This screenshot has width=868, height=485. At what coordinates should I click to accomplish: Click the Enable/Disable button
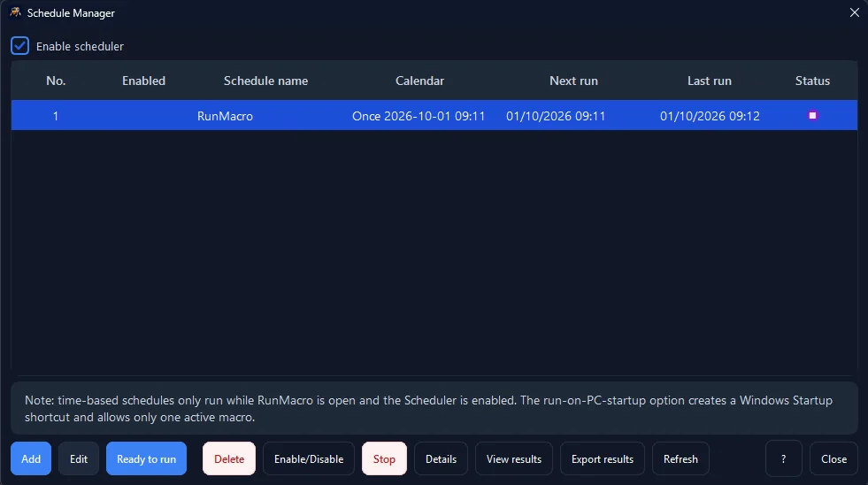coord(309,459)
